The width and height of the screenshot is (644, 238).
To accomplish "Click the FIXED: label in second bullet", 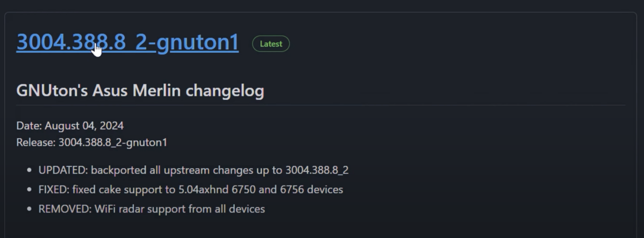I will click(54, 190).
